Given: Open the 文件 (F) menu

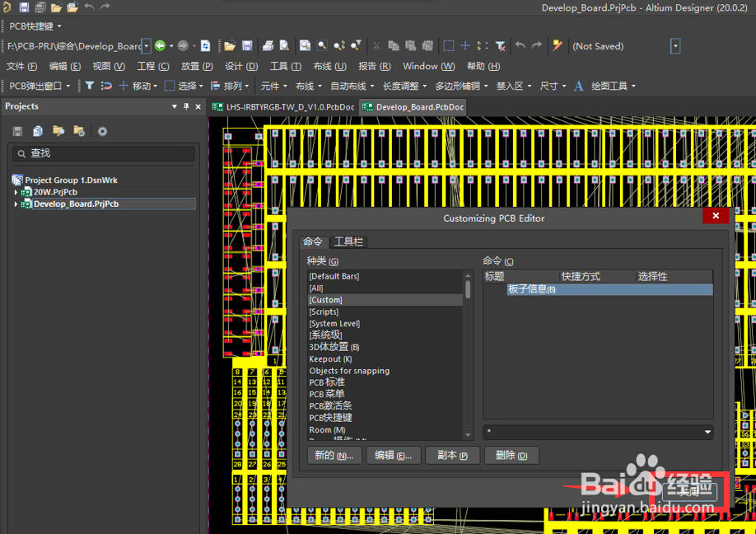Looking at the screenshot, I should click(21, 66).
